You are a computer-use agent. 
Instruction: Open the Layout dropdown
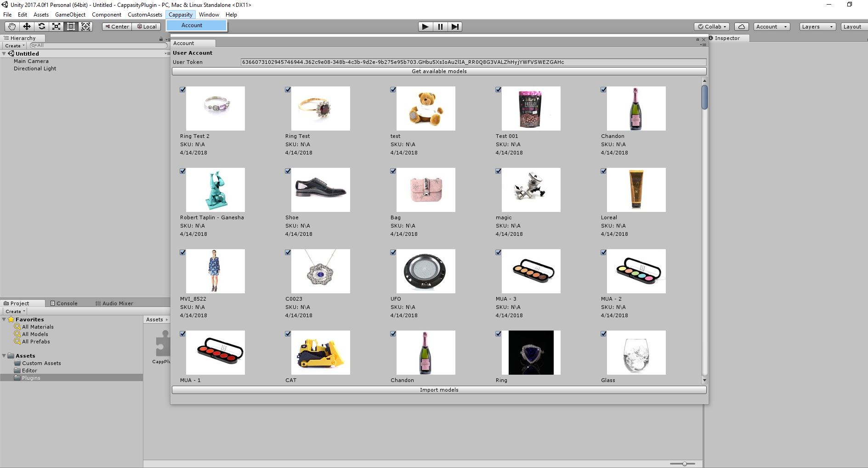(854, 27)
